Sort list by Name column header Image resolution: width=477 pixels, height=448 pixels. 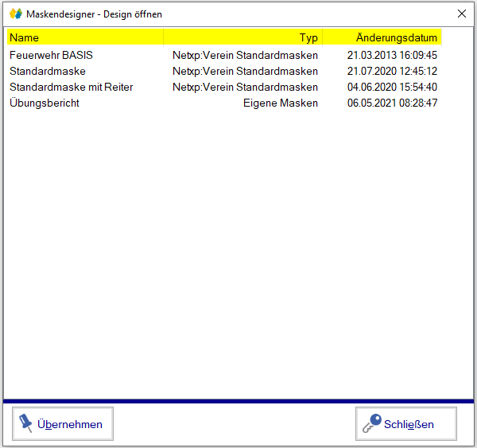pos(84,37)
